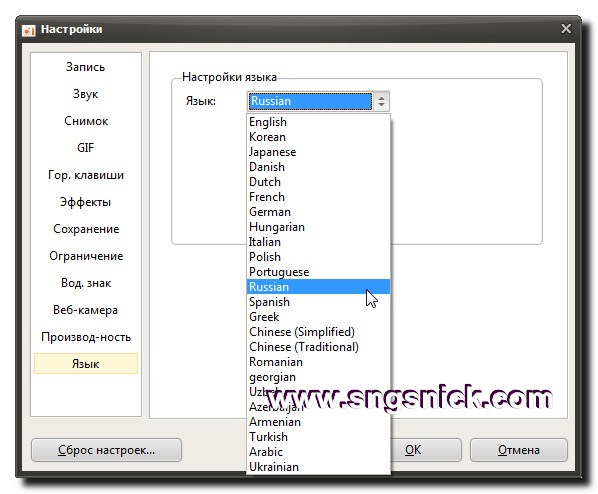Screen dimensions: 598x494
Task: Select highlighted Russian list entry
Action: pyautogui.click(x=318, y=287)
